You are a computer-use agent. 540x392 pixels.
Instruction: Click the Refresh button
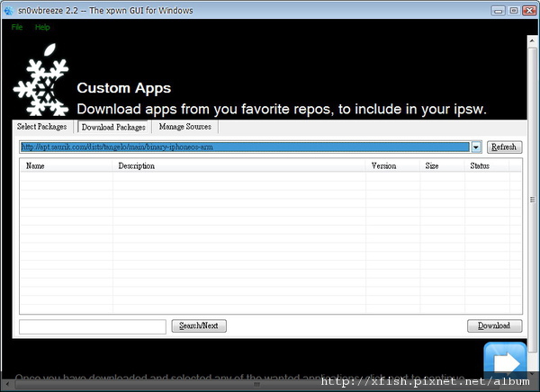(504, 147)
